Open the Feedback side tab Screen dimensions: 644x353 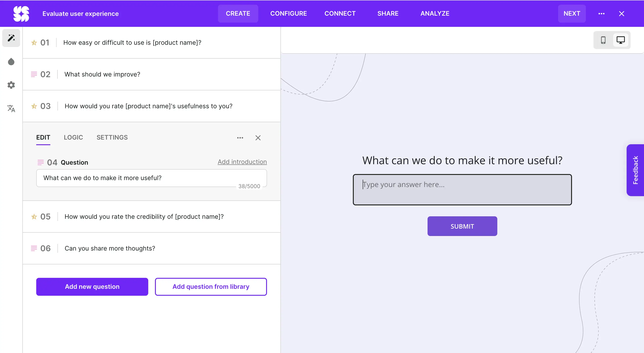(635, 170)
